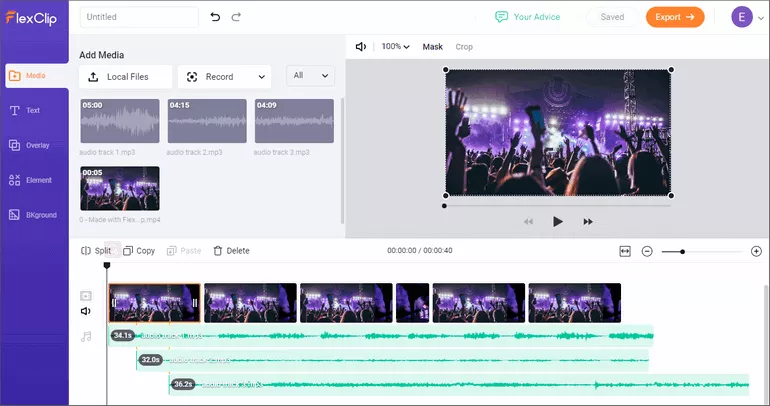Select the first highlighted timeline clip

[154, 303]
